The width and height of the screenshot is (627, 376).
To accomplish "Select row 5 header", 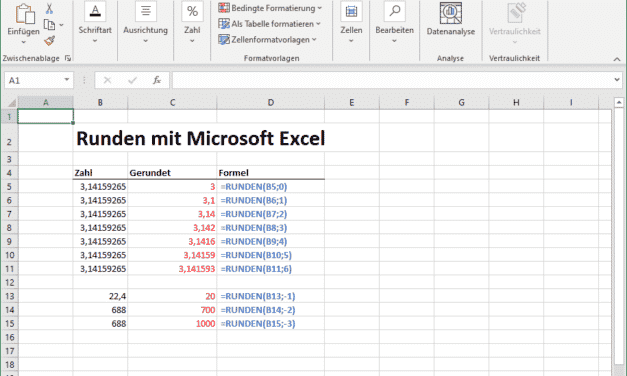I will (9, 187).
